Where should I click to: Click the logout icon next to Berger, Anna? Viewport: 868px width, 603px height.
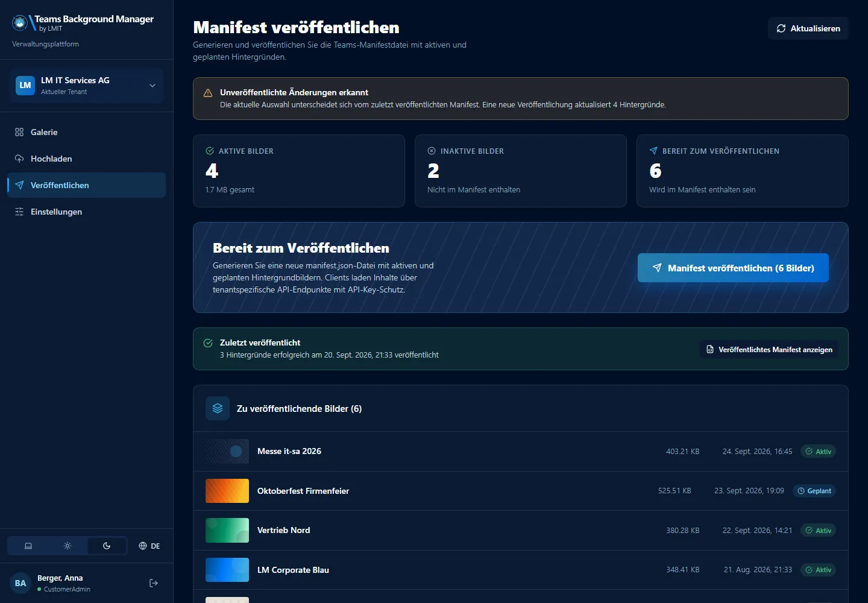tap(154, 583)
